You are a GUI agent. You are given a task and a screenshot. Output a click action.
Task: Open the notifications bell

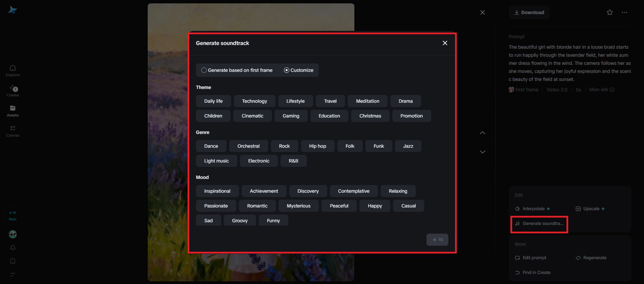tap(13, 248)
